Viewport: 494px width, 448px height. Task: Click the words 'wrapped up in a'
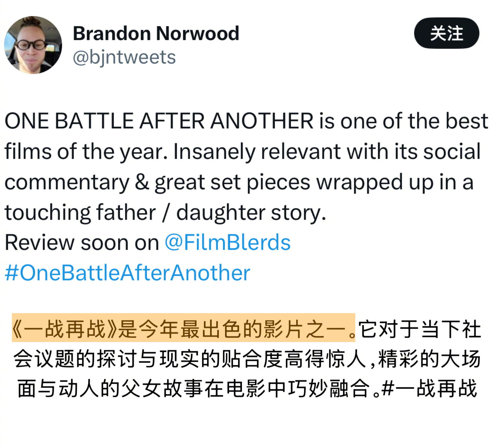(x=395, y=182)
